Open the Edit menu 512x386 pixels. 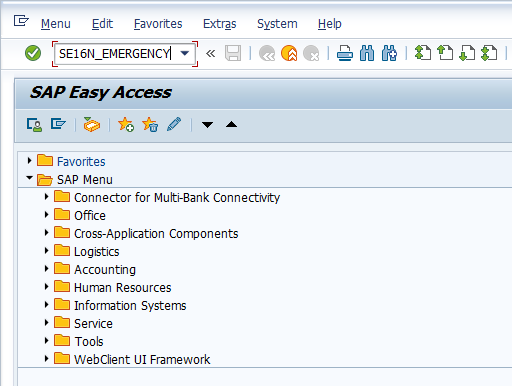click(102, 24)
